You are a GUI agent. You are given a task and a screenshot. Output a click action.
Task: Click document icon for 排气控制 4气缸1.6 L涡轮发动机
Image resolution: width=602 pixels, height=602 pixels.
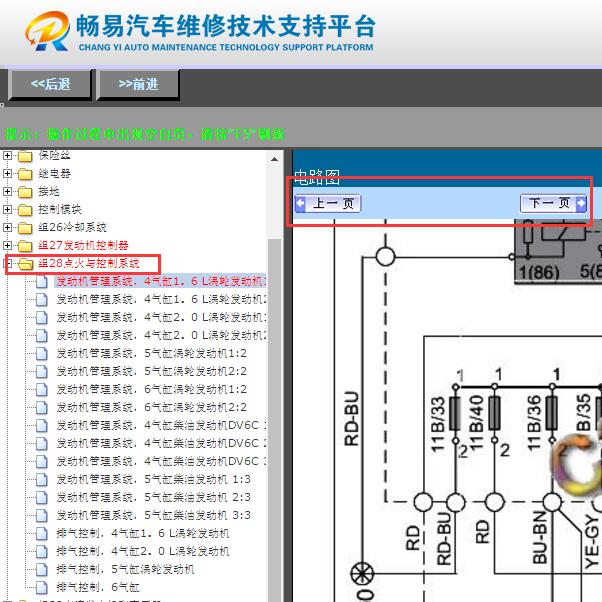click(x=41, y=533)
